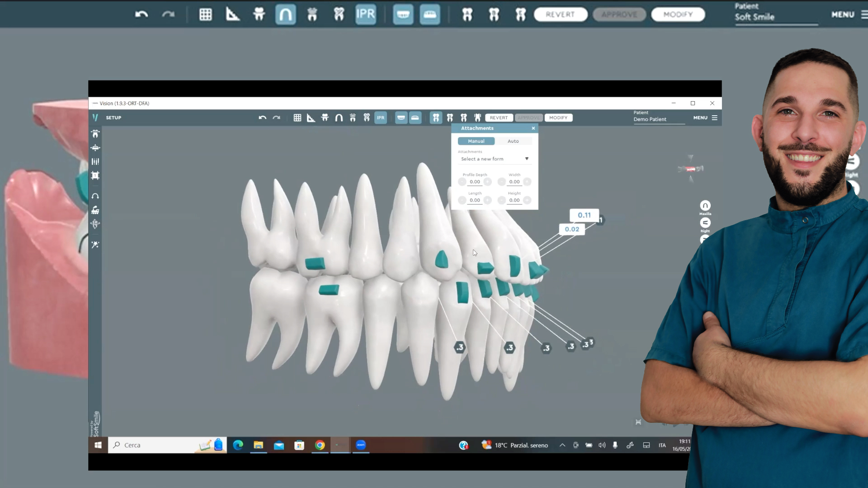
Task: Switch to Right view using the side button
Action: pyautogui.click(x=705, y=223)
